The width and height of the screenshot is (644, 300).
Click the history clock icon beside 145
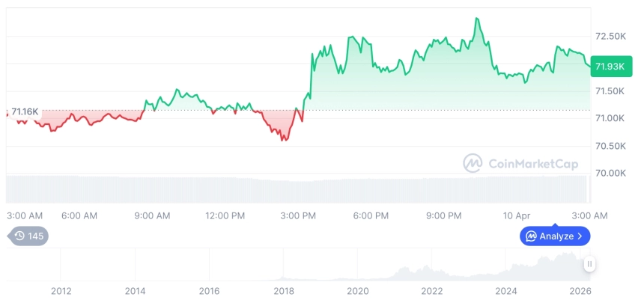pyautogui.click(x=19, y=236)
